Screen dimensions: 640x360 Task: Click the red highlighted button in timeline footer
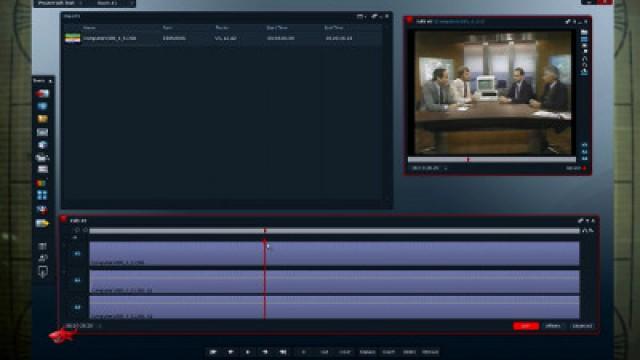(526, 326)
